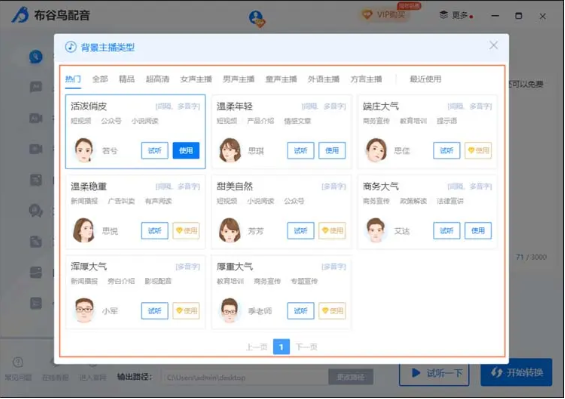Click the 开始转换 convert button
The width and height of the screenshot is (565, 399).
point(516,372)
